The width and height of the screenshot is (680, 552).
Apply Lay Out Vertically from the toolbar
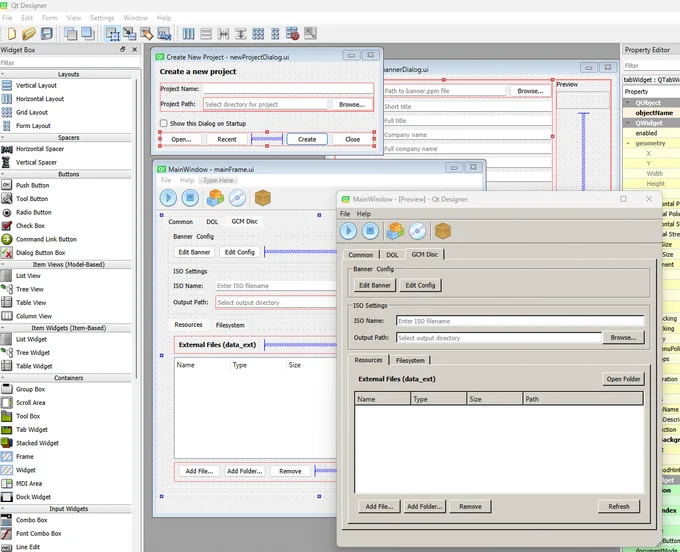pos(206,33)
